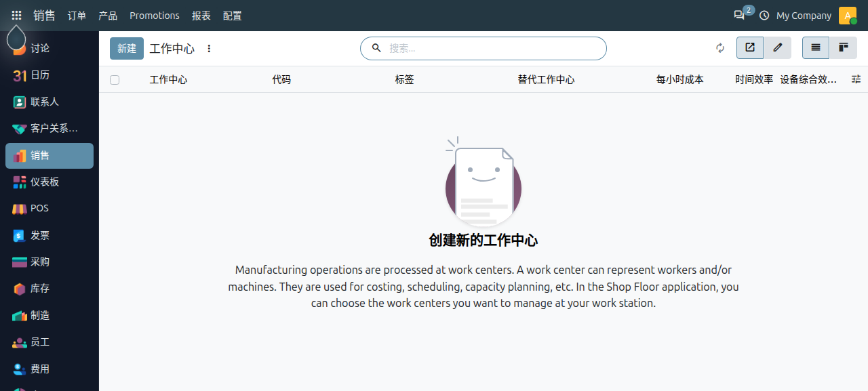
Task: Open the activities clock icon
Action: pos(764,16)
